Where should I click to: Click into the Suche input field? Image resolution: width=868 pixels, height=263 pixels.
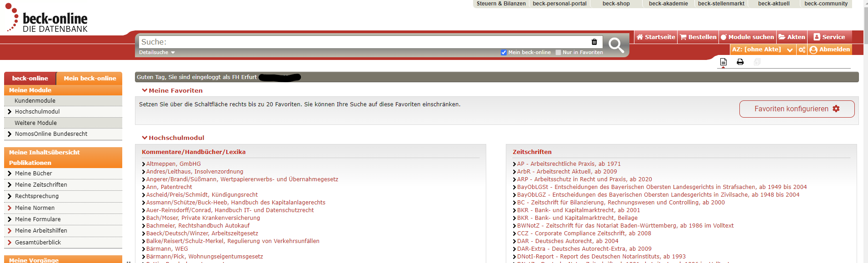coord(364,42)
